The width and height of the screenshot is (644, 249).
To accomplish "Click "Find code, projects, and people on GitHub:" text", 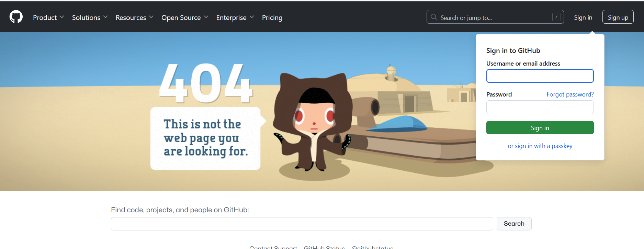I will tap(180, 210).
